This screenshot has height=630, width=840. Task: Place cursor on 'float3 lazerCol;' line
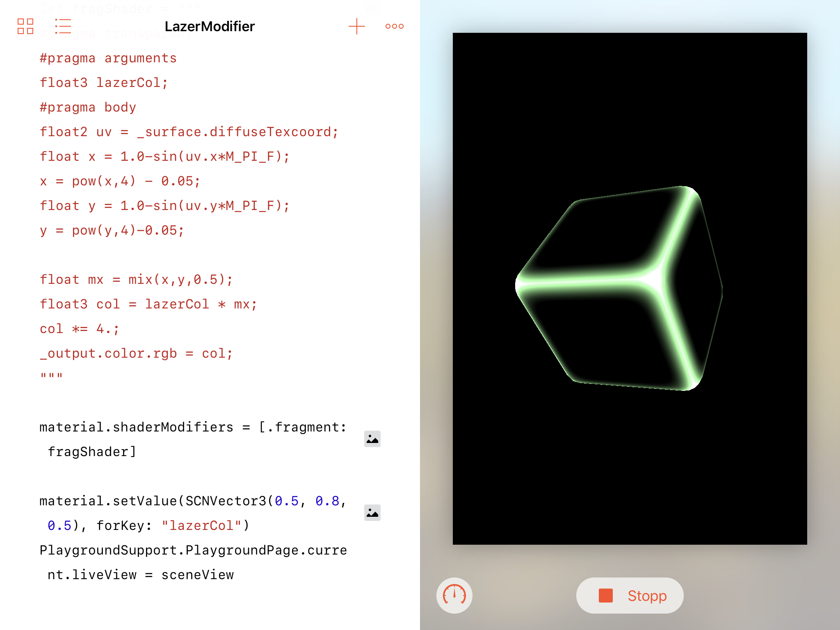104,83
